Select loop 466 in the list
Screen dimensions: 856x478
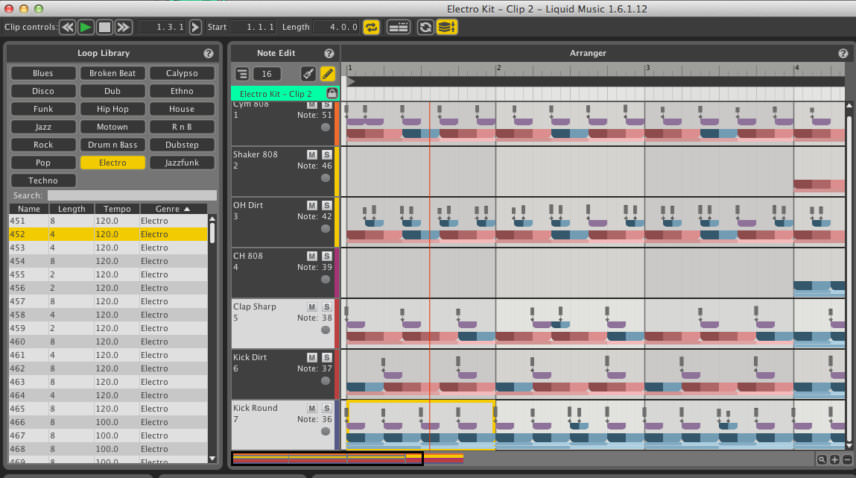(108, 422)
